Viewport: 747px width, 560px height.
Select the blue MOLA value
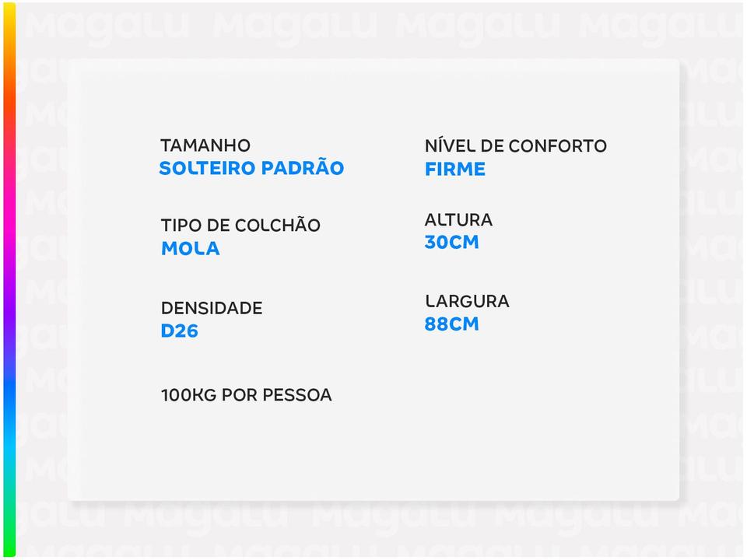[191, 249]
